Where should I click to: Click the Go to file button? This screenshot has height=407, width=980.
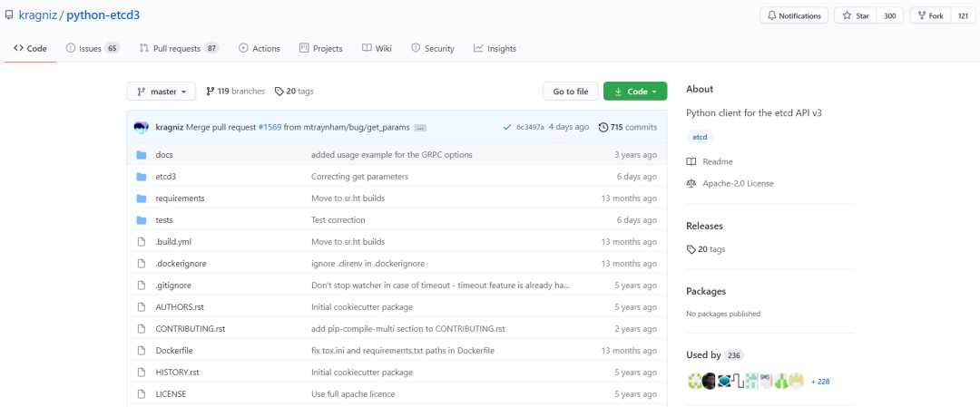point(571,92)
